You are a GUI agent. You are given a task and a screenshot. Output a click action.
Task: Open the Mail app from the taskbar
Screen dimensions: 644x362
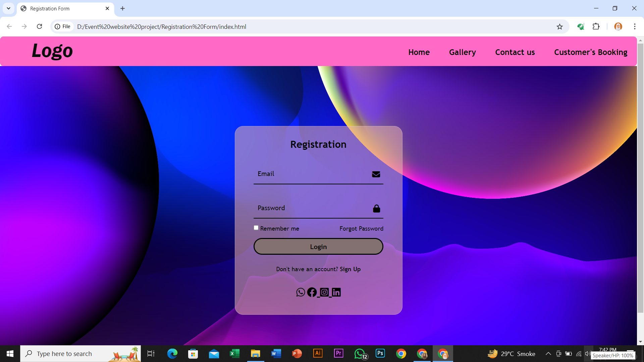coord(214,354)
